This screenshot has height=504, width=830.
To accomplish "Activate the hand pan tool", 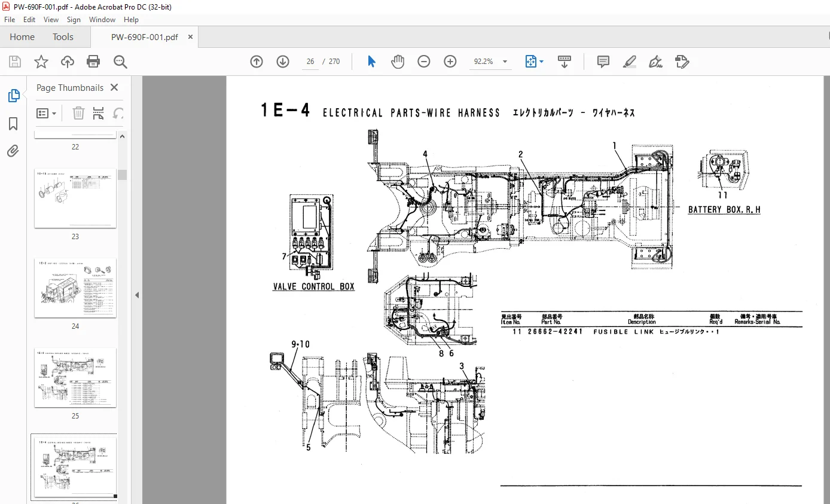I will (x=398, y=62).
